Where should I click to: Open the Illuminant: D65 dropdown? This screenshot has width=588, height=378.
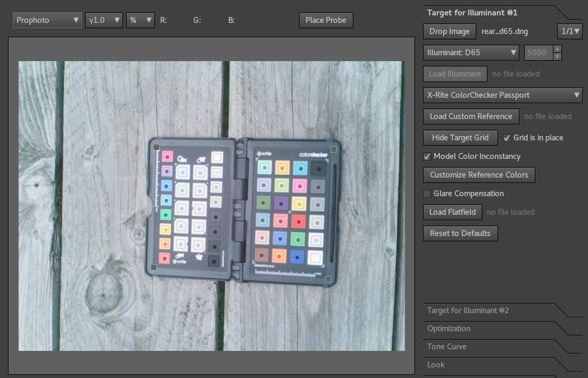point(471,52)
